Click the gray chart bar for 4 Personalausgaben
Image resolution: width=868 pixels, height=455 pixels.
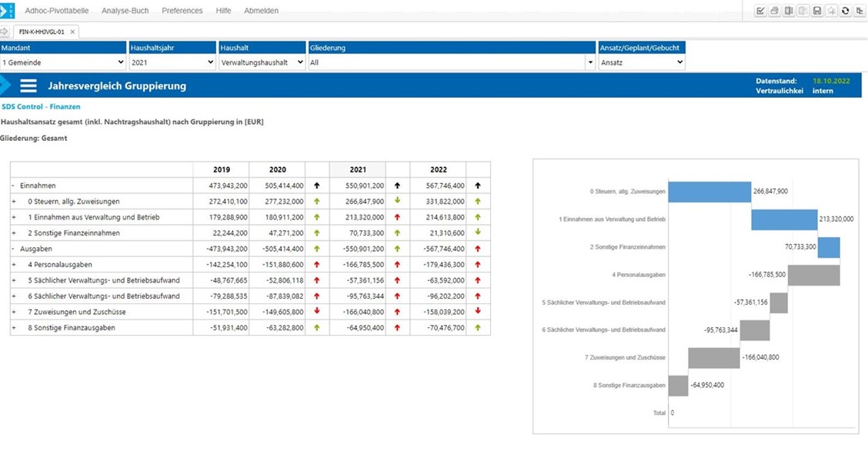814,275
